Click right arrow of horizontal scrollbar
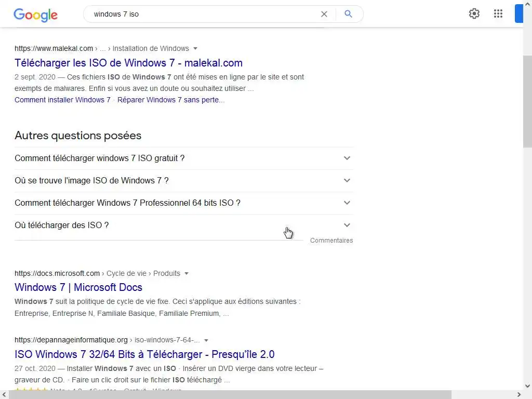 (x=519, y=395)
